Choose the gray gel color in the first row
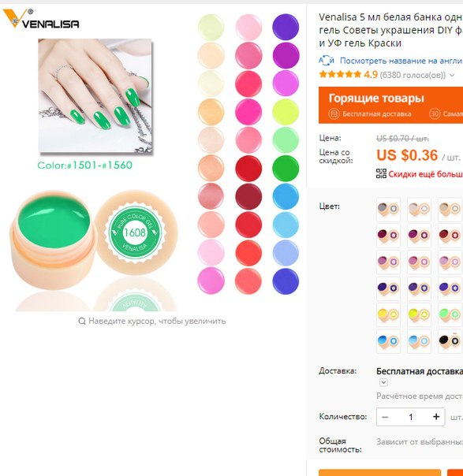This screenshot has height=476, width=463. pyautogui.click(x=388, y=209)
